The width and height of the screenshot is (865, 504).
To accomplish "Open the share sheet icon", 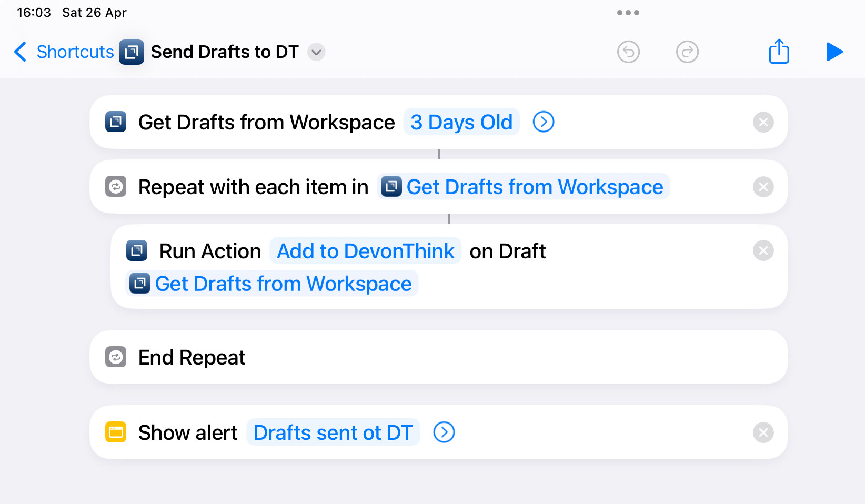I will point(779,51).
